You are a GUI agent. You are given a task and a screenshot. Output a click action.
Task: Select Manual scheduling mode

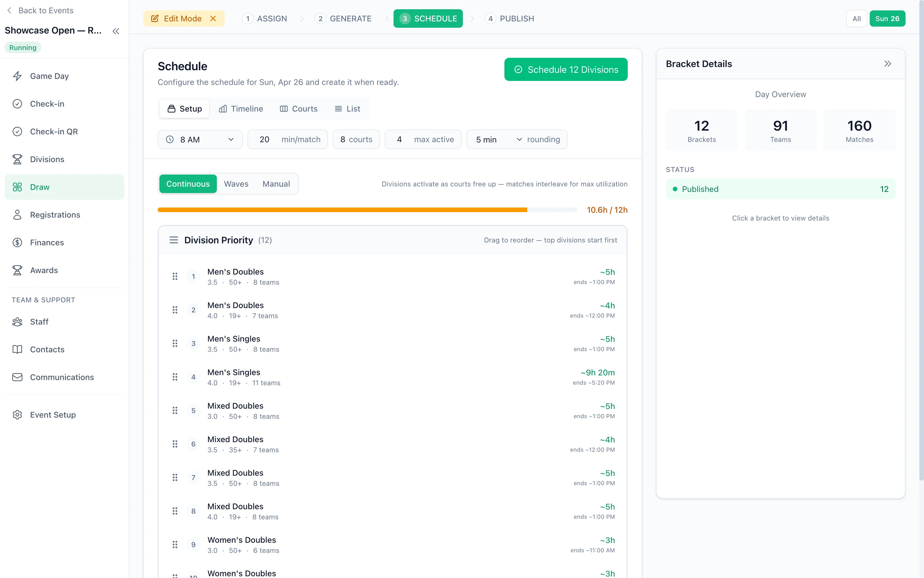[x=276, y=184]
